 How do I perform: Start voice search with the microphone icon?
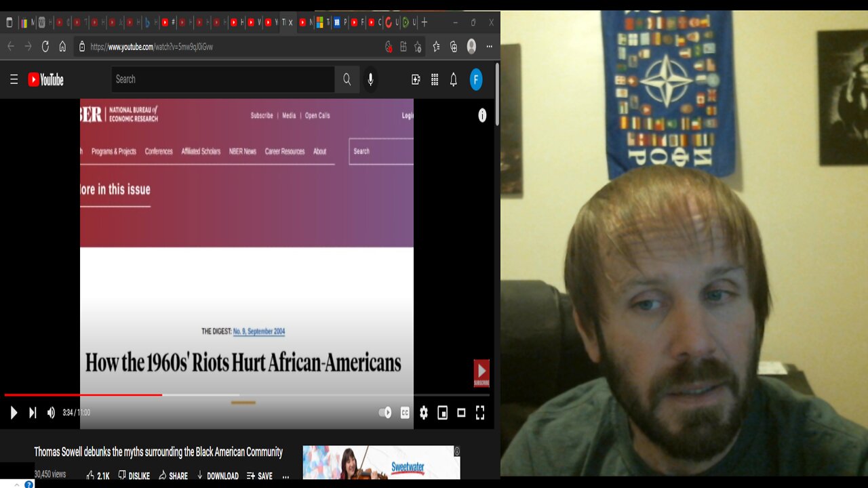coord(370,79)
